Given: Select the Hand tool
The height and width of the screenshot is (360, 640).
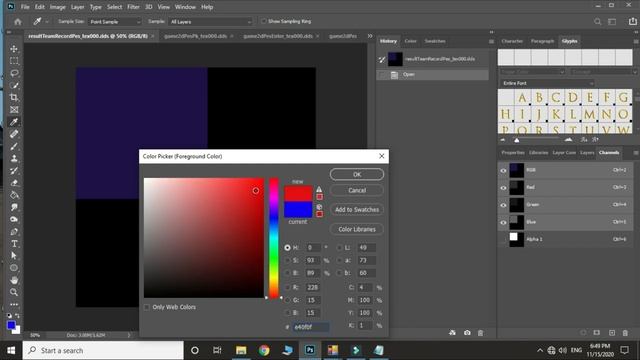Looking at the screenshot, I should (x=14, y=280).
